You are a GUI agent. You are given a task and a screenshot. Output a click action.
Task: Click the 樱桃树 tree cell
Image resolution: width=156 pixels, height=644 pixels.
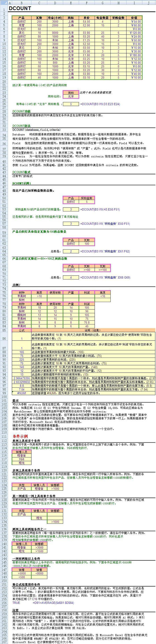coord(22,315)
